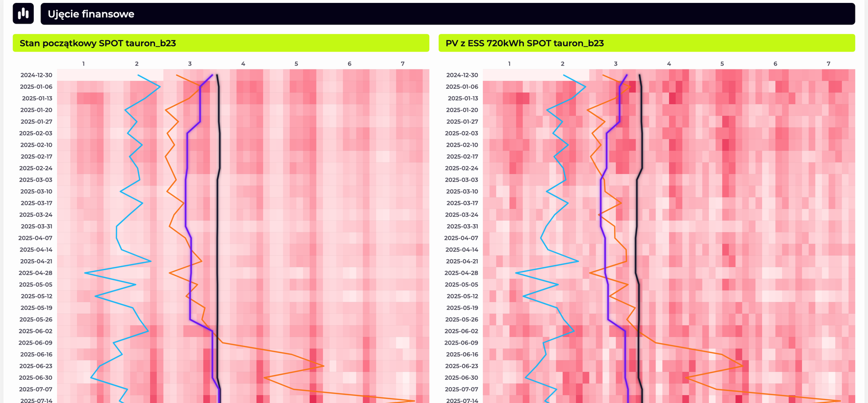
Task: Select date 2025-07-07 in PV z ESS heatmap
Action: pyautogui.click(x=461, y=389)
